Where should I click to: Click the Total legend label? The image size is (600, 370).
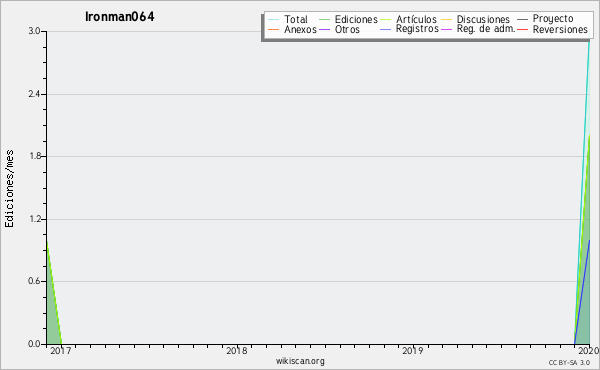coord(296,19)
